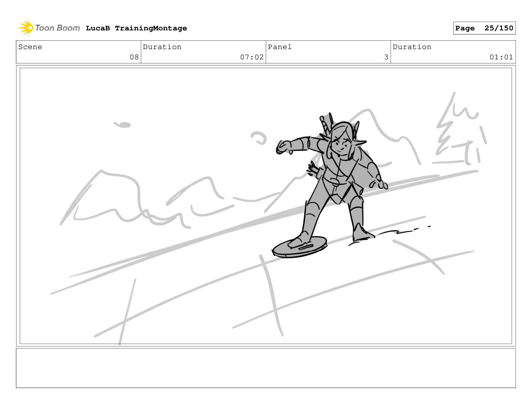Click the panel number 3

[x=386, y=57]
